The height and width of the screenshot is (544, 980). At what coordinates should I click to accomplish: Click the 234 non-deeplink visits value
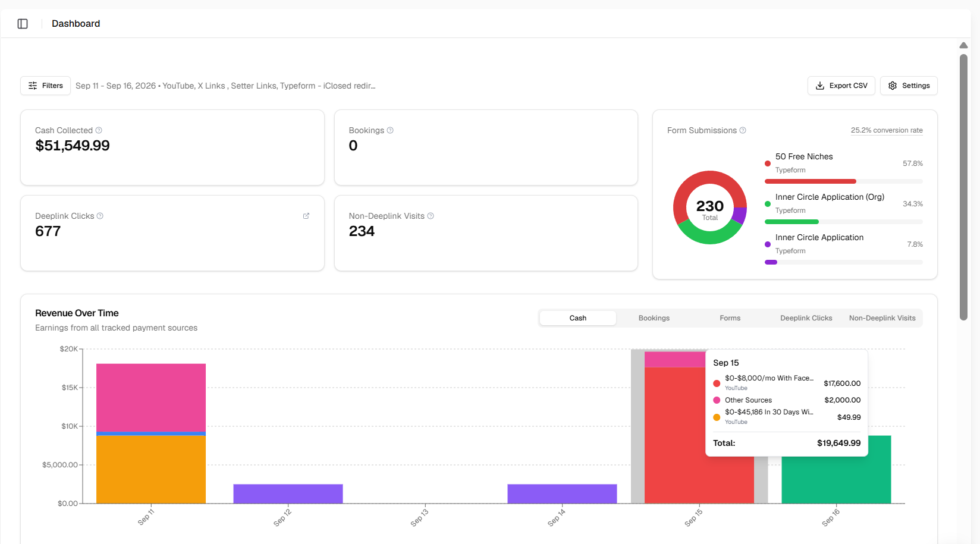click(362, 231)
